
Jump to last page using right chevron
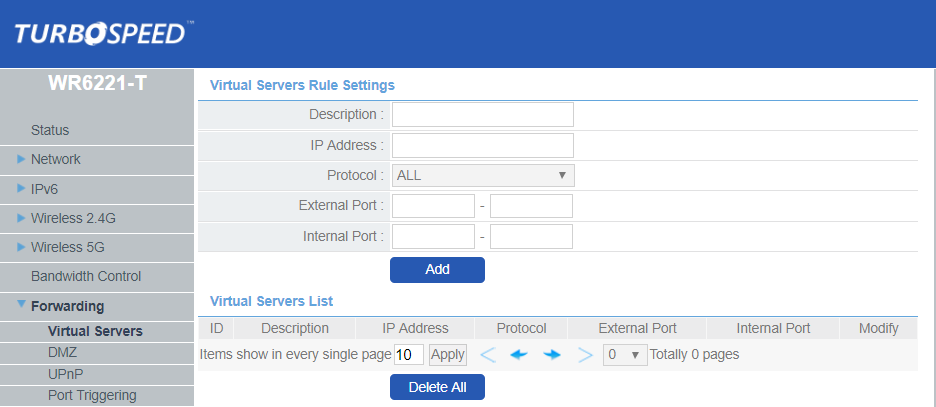(585, 355)
